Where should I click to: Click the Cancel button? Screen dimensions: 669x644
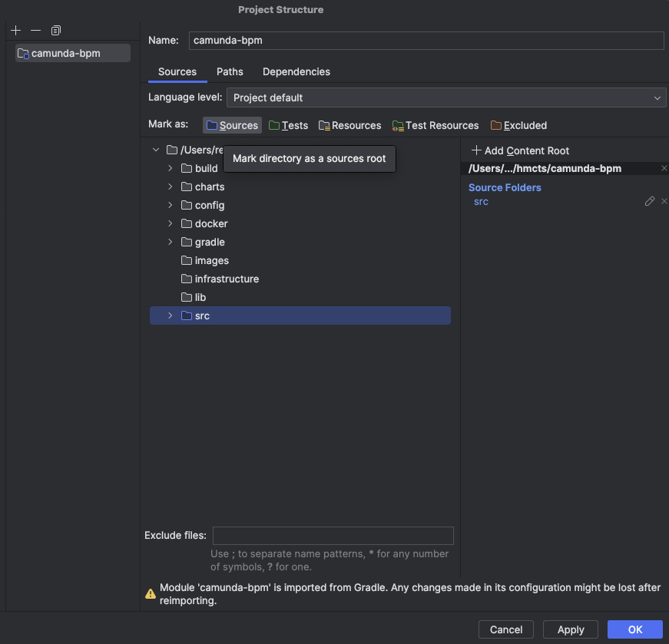pyautogui.click(x=506, y=629)
